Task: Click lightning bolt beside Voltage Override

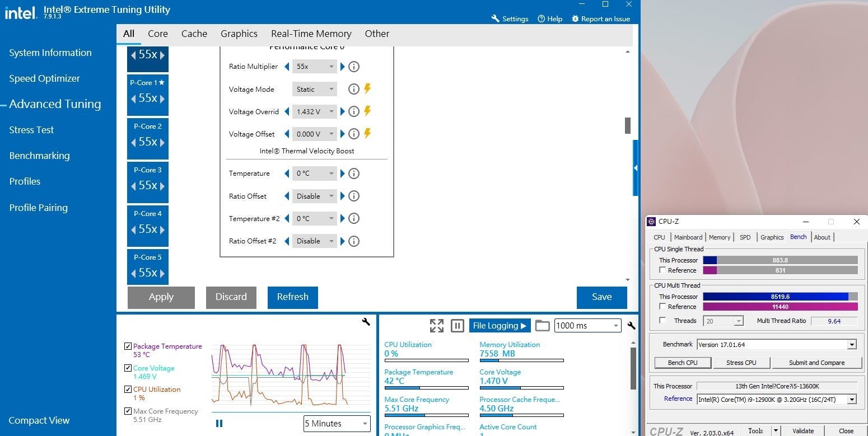Action: [x=367, y=111]
